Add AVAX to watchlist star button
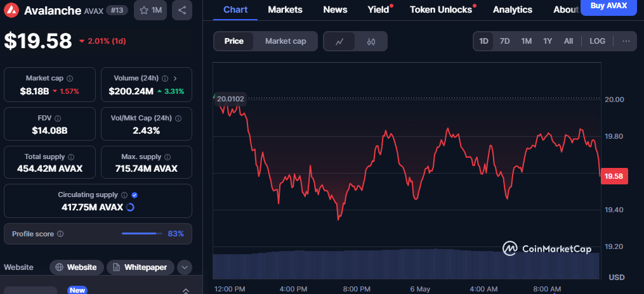644x294 pixels. point(150,10)
